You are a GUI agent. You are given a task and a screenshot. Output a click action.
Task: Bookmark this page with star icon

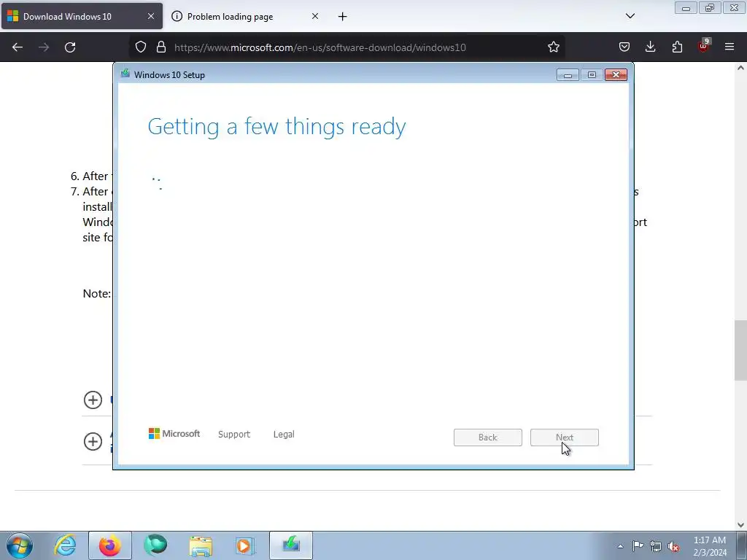click(x=553, y=47)
